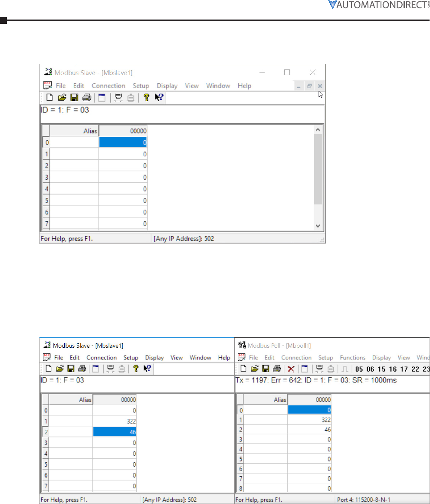Click Print icon in Modbus Poll toolbar
Image resolution: width=430 pixels, height=504 pixels.
tap(277, 369)
